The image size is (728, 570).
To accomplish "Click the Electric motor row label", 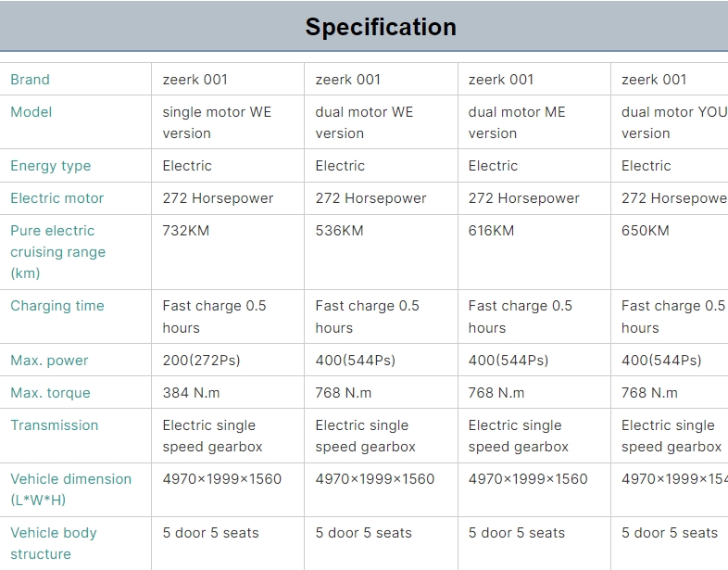I will pos(57,198).
